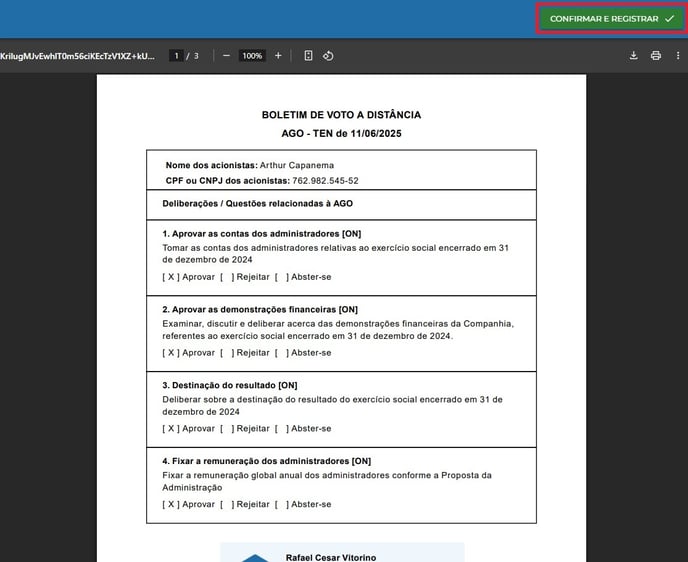The height and width of the screenshot is (562, 688).
Task: Click item 3 Destinação do resultado
Action: (x=229, y=386)
